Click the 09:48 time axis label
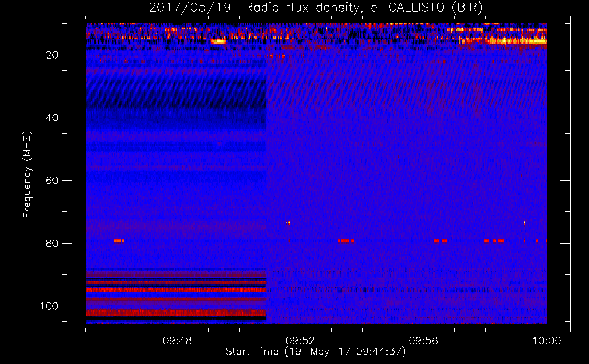 click(177, 341)
